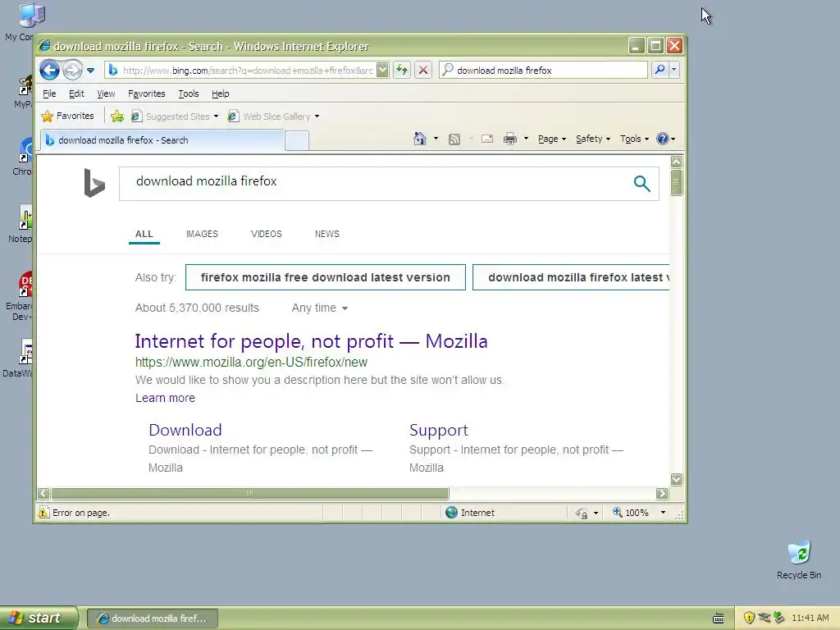This screenshot has height=630, width=840.
Task: Click the Read Mail icon
Action: pos(487,139)
